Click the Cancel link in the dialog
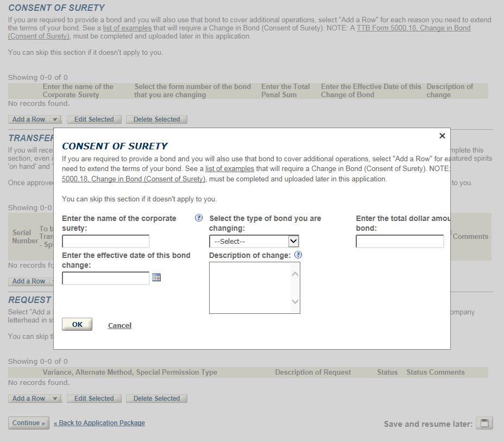Image resolution: width=504 pixels, height=442 pixels. [119, 325]
